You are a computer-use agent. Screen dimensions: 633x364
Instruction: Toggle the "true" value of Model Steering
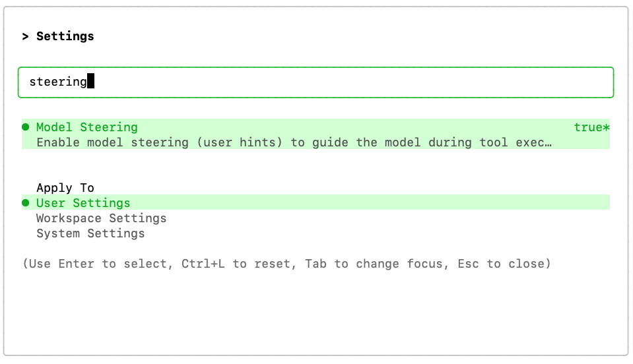click(588, 127)
